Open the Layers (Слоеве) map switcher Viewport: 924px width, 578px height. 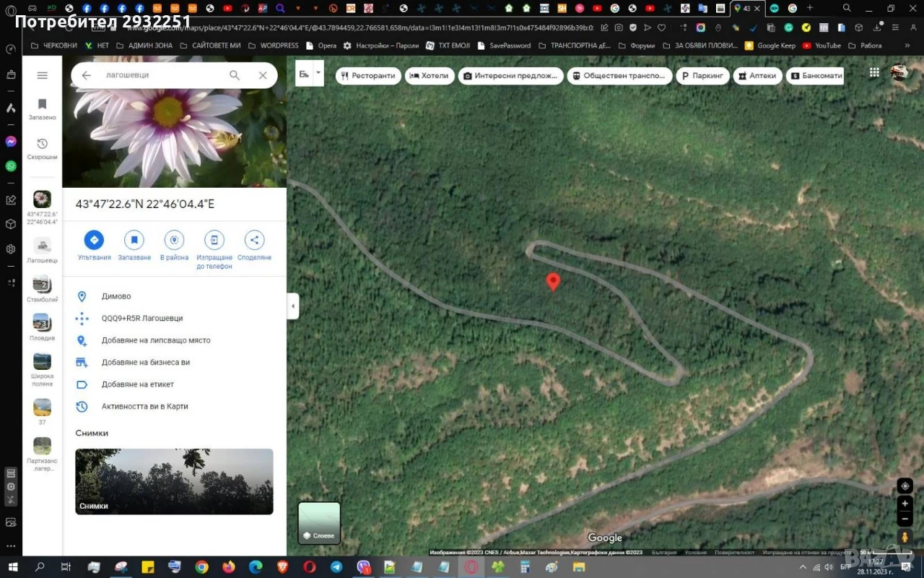319,523
